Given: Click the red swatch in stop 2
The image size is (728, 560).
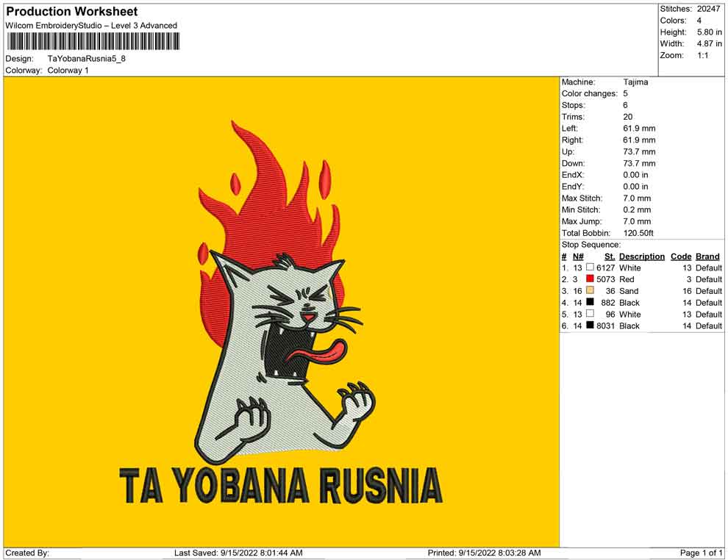Looking at the screenshot, I should point(590,279).
